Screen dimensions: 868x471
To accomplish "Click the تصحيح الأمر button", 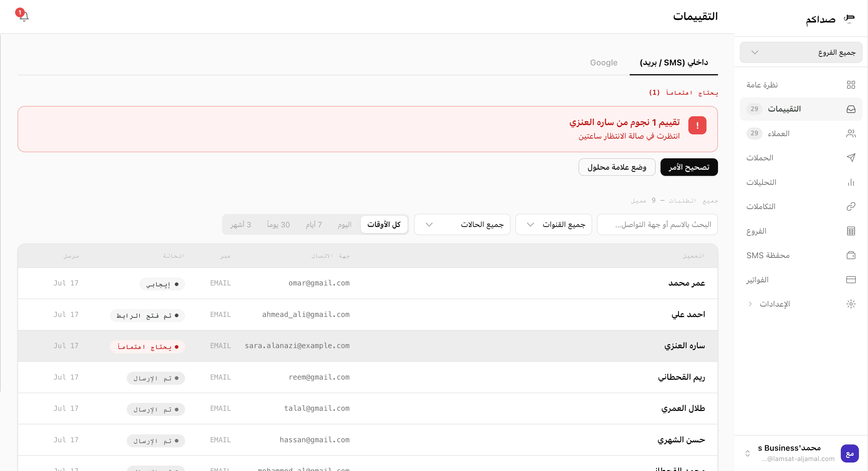I will (x=689, y=167).
